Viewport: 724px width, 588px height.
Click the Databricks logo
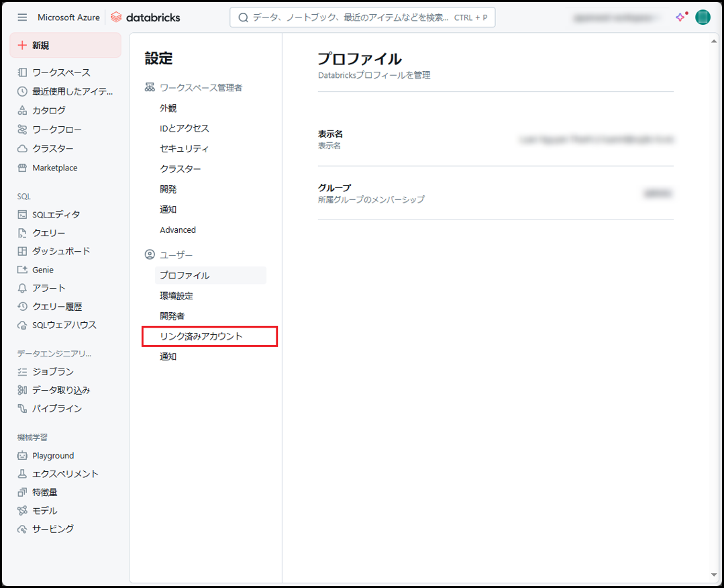pos(146,17)
